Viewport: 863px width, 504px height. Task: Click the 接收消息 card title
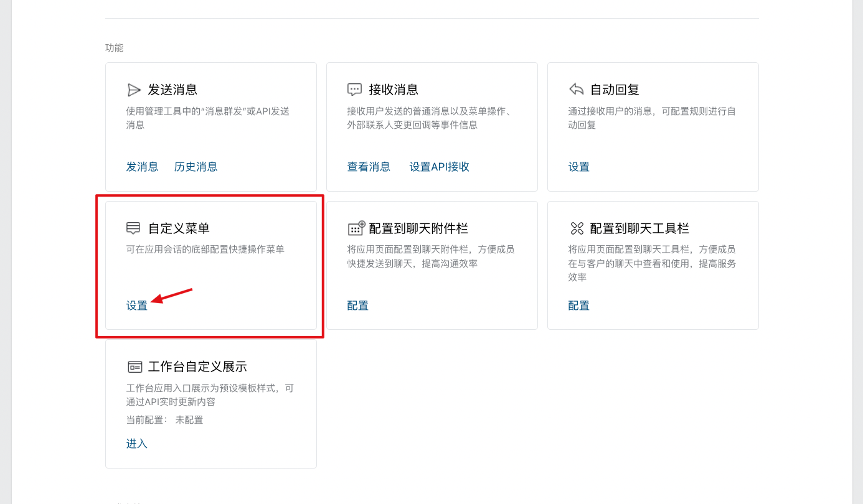tap(394, 90)
